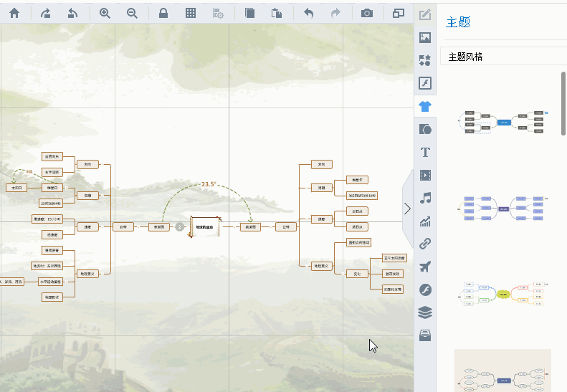
Task: Select the 公转 node in the mind map
Action: coord(285,226)
